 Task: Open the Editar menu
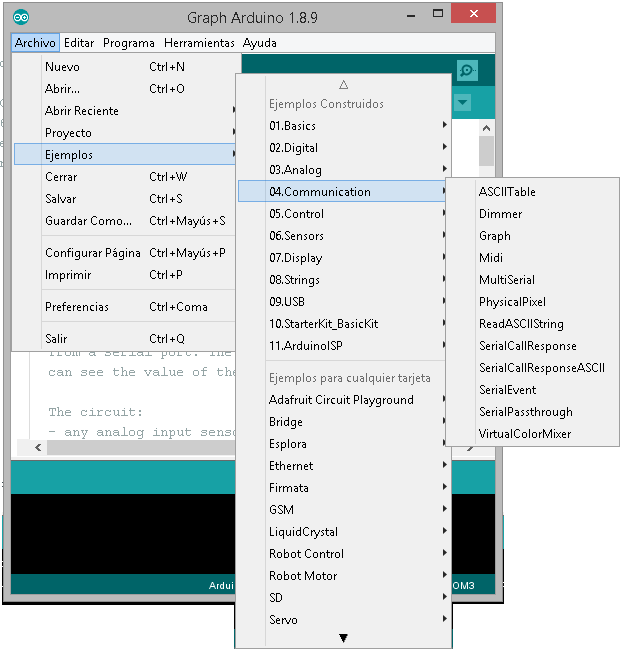79,43
